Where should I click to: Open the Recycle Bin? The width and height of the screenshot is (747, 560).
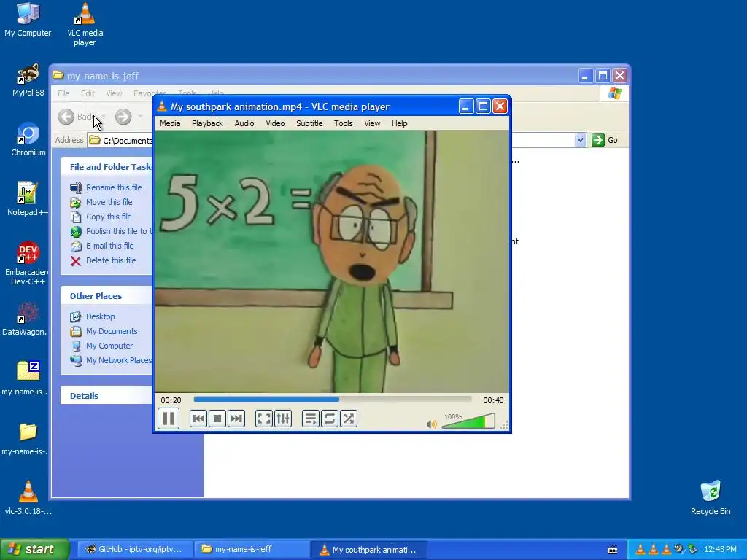click(711, 498)
